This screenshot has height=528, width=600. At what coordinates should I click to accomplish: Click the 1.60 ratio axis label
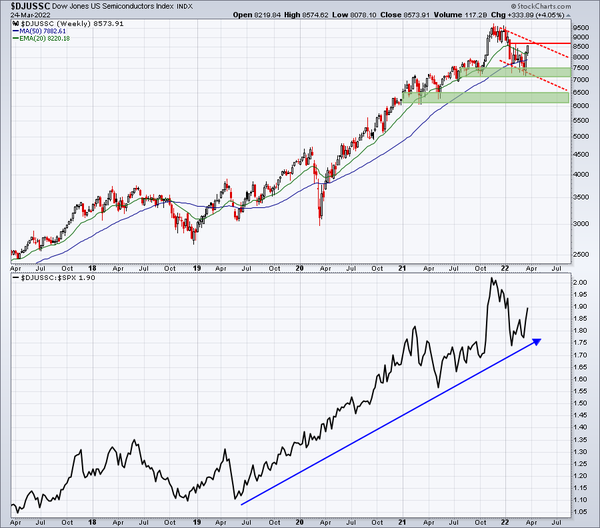coord(580,379)
